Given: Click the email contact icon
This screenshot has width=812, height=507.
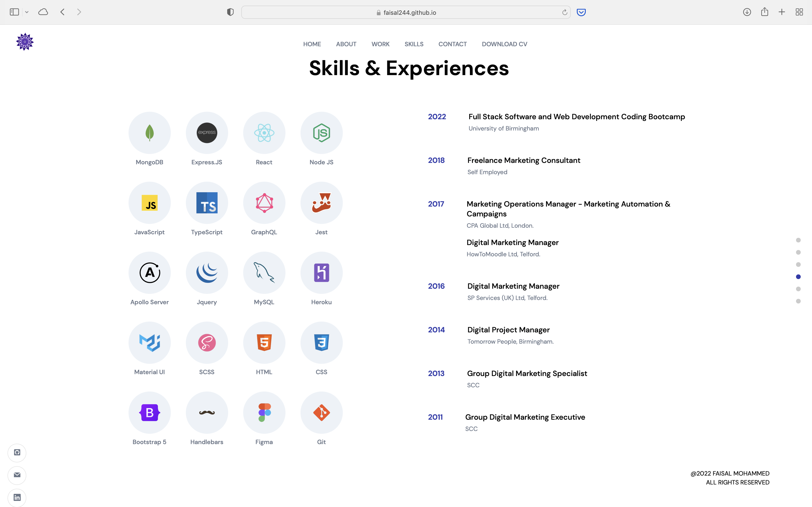Looking at the screenshot, I should [17, 475].
